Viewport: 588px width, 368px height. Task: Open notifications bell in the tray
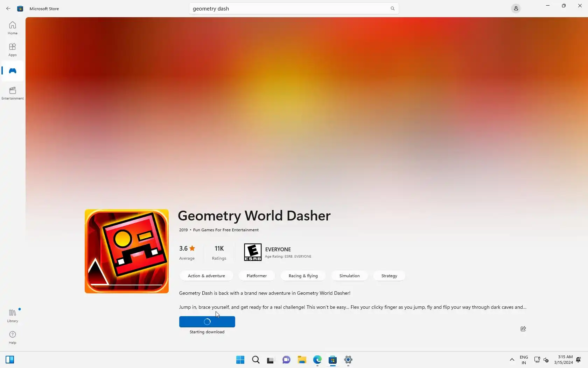pyautogui.click(x=579, y=360)
